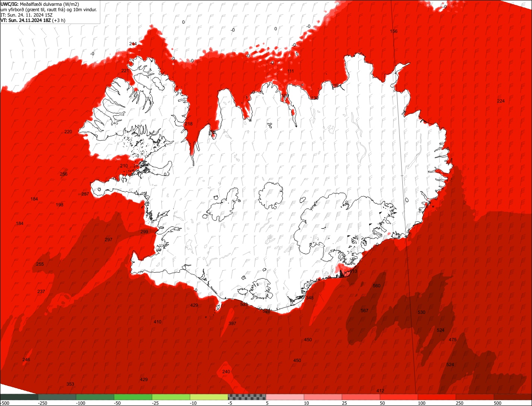Screen dimensions: 532x406
Task: Click the value 299 near the west coast
Action: coord(144,232)
